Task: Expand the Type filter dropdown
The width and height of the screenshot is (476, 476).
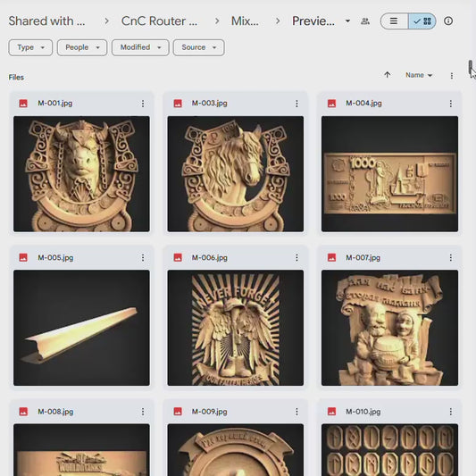Action: pos(30,47)
